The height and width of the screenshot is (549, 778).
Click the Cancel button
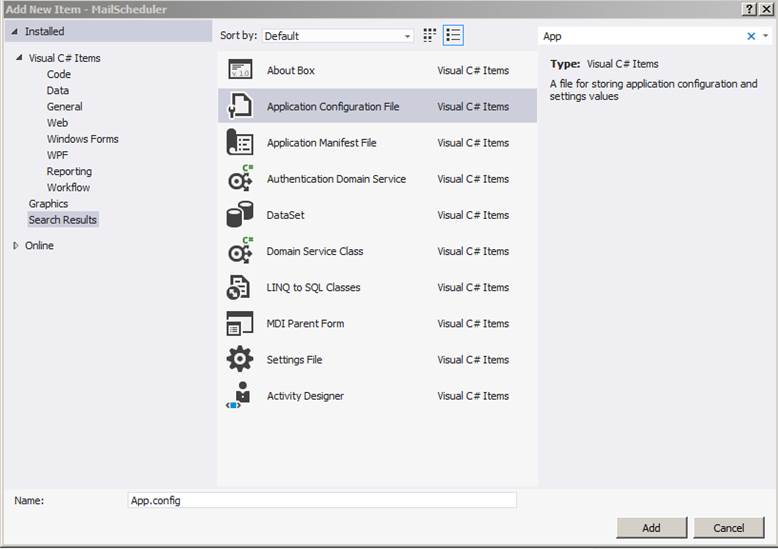coord(728,528)
